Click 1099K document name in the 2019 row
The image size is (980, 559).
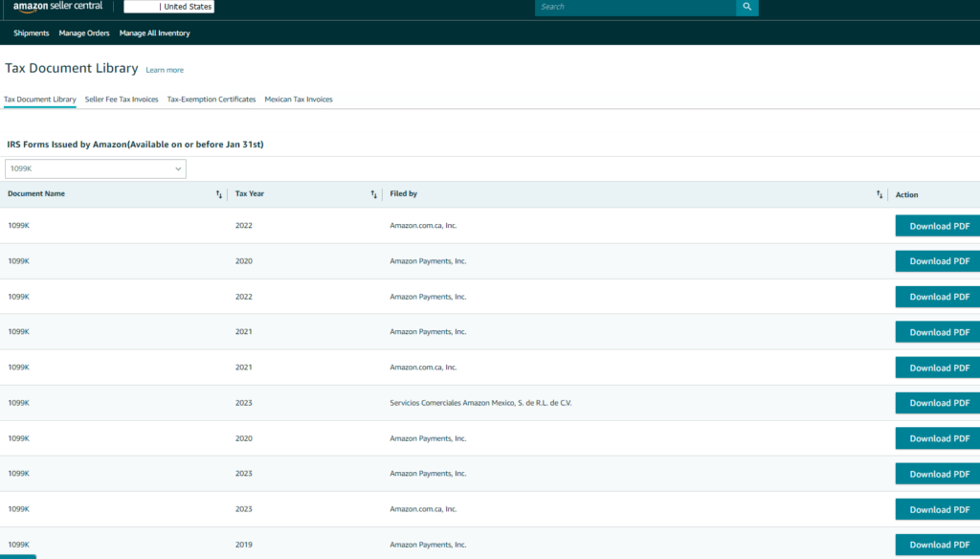pyautogui.click(x=19, y=545)
